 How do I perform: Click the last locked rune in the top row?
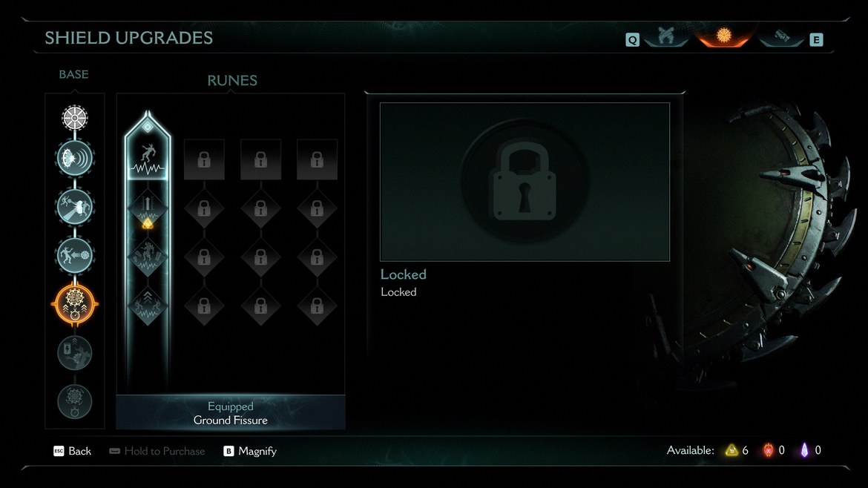(x=318, y=159)
